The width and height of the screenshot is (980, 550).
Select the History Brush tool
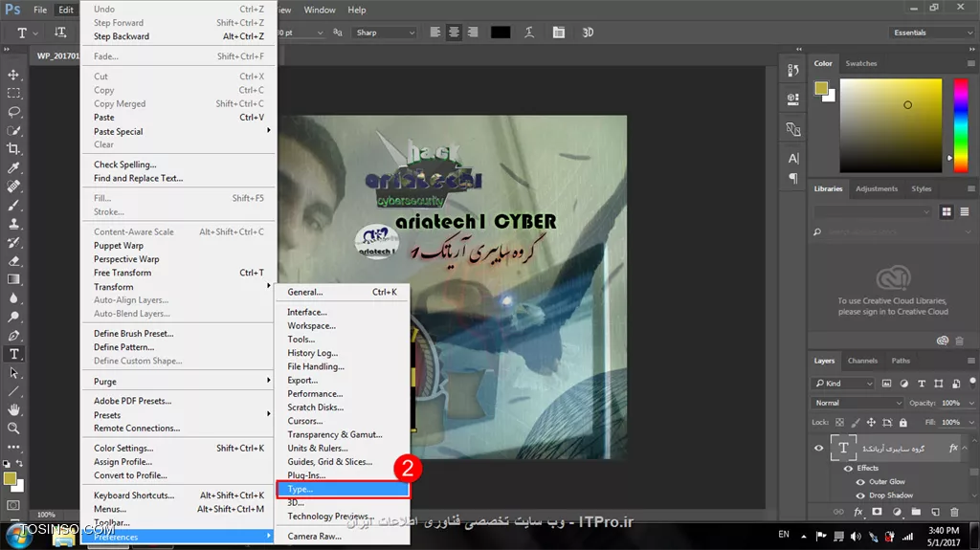13,243
